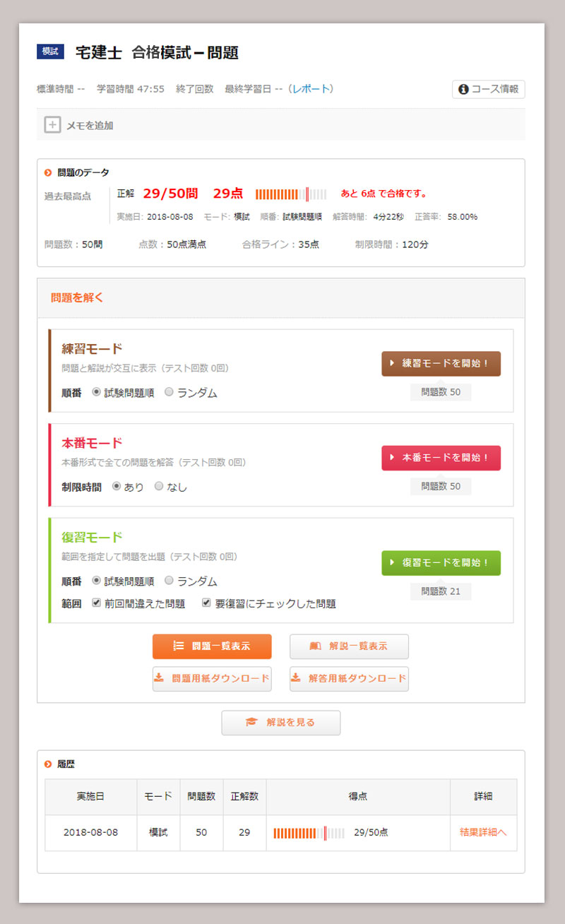
Task: Start 本番モード with the red button
Action: click(x=441, y=457)
